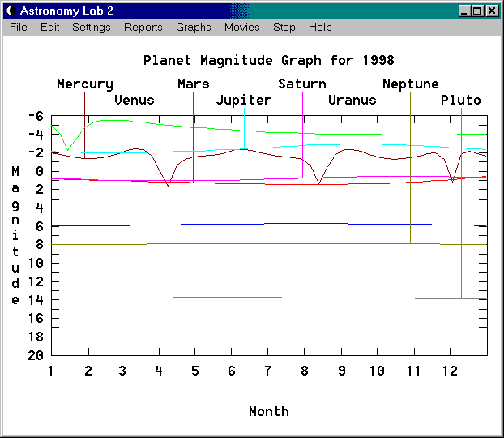
Task: Open the Edit menu
Action: coord(49,28)
